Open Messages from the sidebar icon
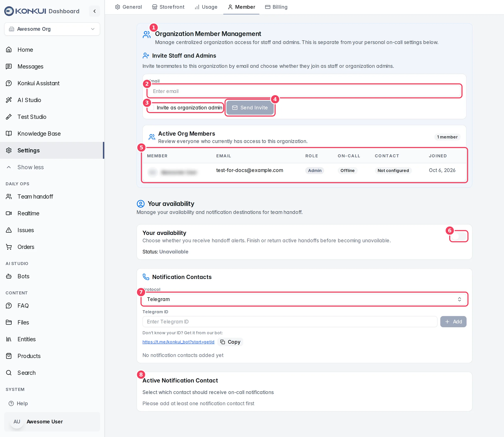Image resolution: width=504 pixels, height=437 pixels. click(9, 66)
